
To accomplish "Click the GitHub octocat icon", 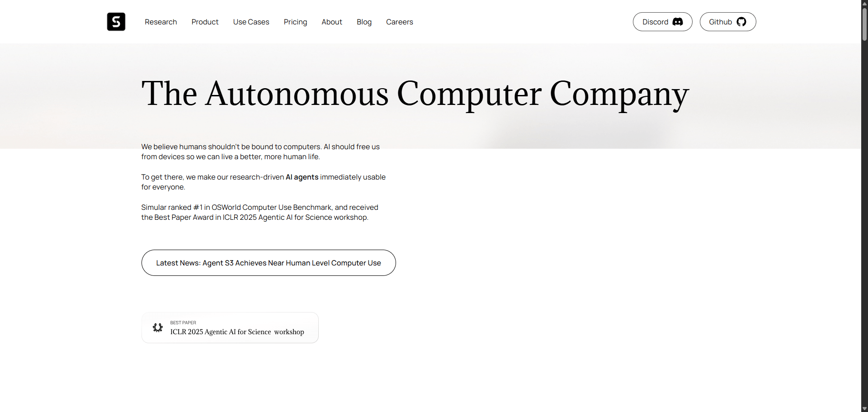I will coord(741,22).
